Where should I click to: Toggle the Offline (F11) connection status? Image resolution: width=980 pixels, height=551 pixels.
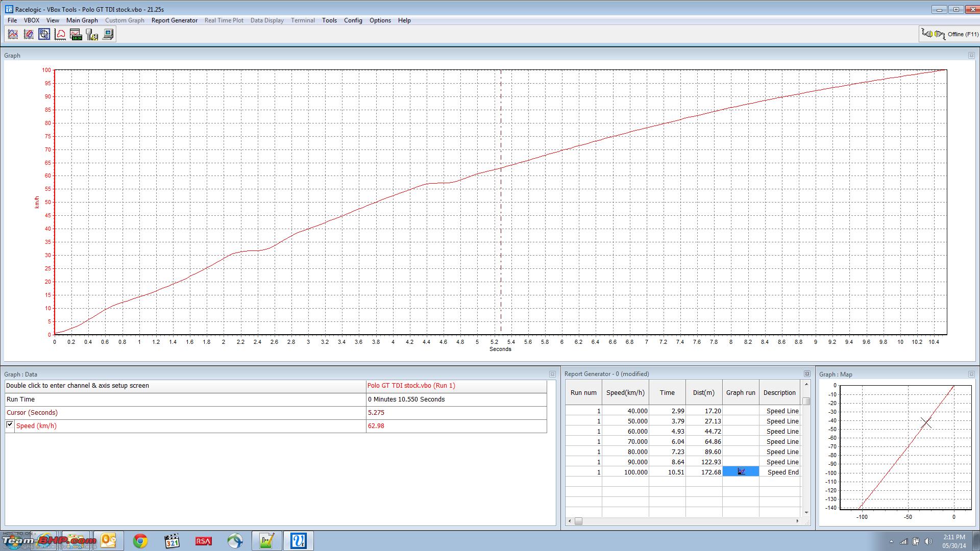(949, 34)
